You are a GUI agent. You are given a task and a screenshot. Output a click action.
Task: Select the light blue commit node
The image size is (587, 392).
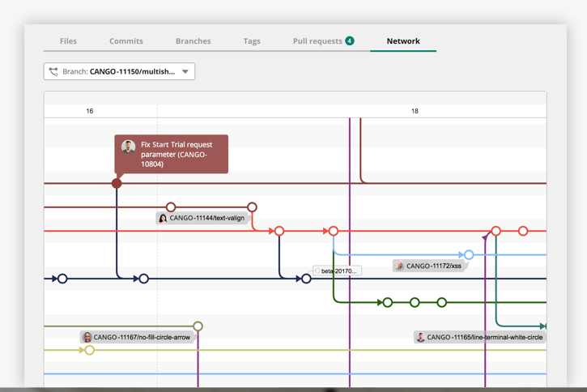click(469, 254)
